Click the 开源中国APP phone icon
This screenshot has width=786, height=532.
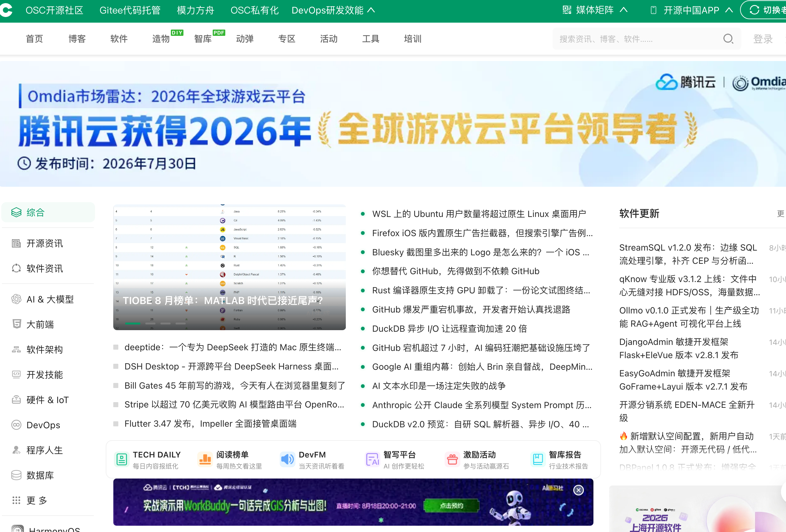[x=654, y=10]
